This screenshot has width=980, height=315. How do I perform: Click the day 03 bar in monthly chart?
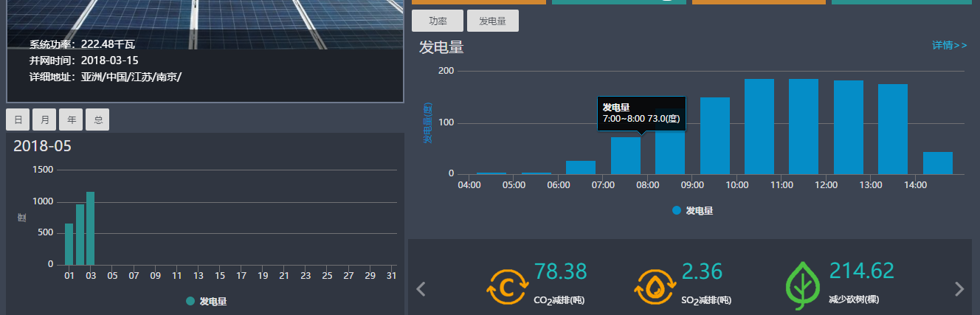(90, 229)
